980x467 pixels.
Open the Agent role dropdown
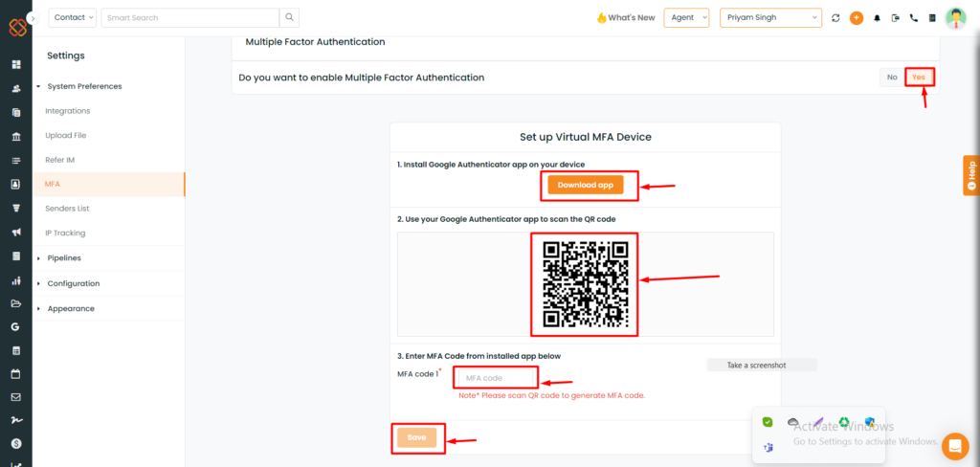tap(686, 17)
